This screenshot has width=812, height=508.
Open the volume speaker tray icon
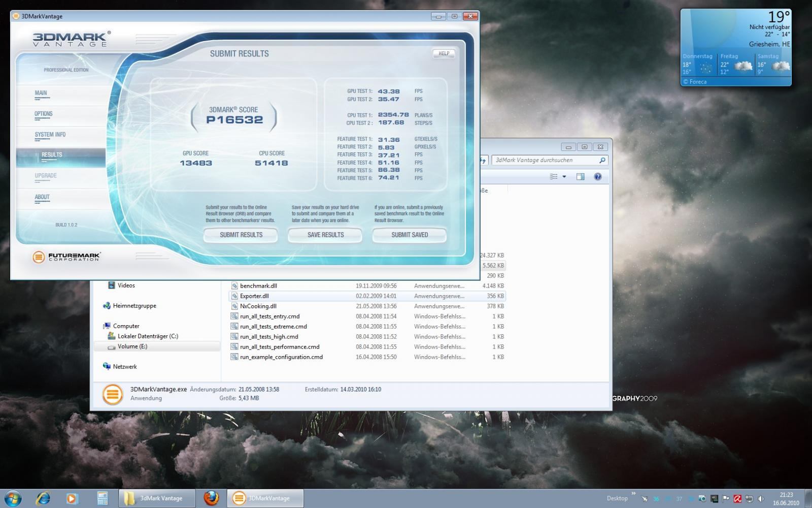coord(761,499)
